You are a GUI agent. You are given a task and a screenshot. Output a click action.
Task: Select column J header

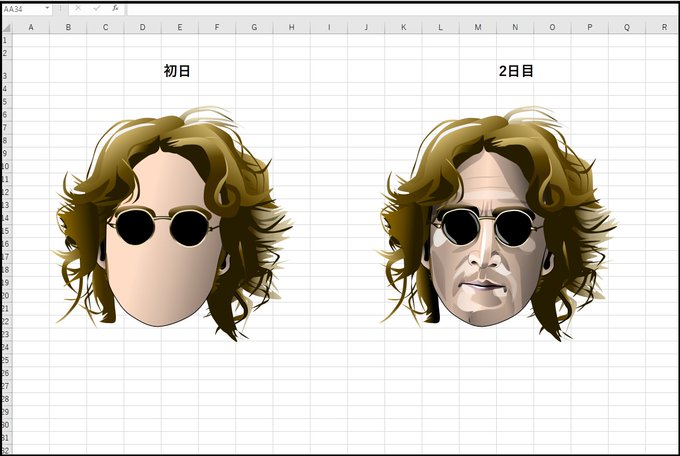366,27
